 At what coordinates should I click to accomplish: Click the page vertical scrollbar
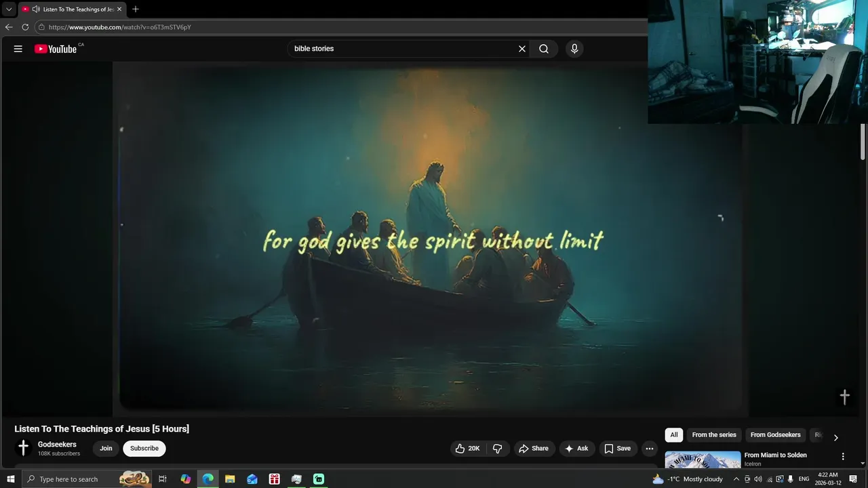pos(863,142)
